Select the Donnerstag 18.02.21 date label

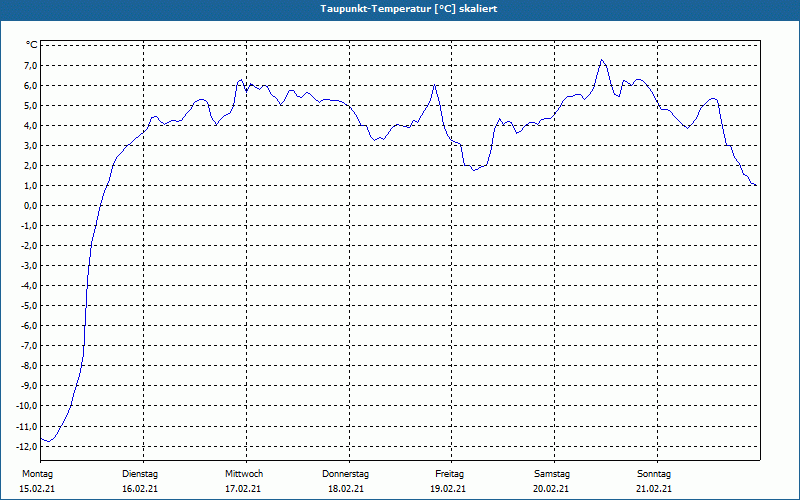[x=345, y=481]
